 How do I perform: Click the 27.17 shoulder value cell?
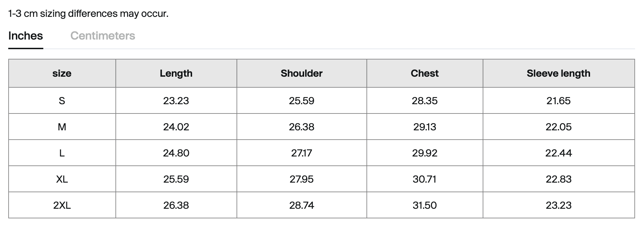point(301,153)
